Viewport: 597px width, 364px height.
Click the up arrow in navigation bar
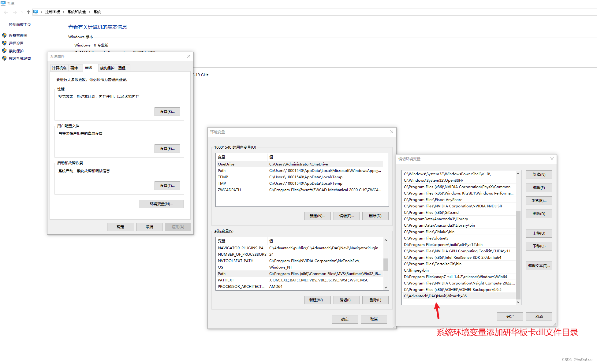(28, 12)
